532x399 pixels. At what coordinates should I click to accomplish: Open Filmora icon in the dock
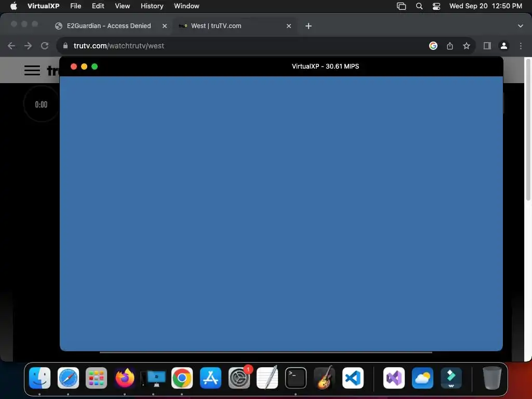451,378
